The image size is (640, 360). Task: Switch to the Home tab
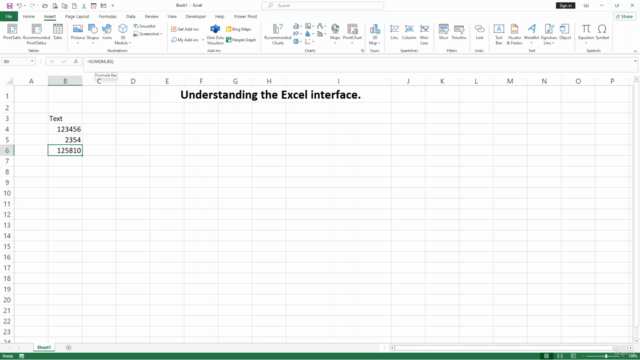(x=29, y=16)
